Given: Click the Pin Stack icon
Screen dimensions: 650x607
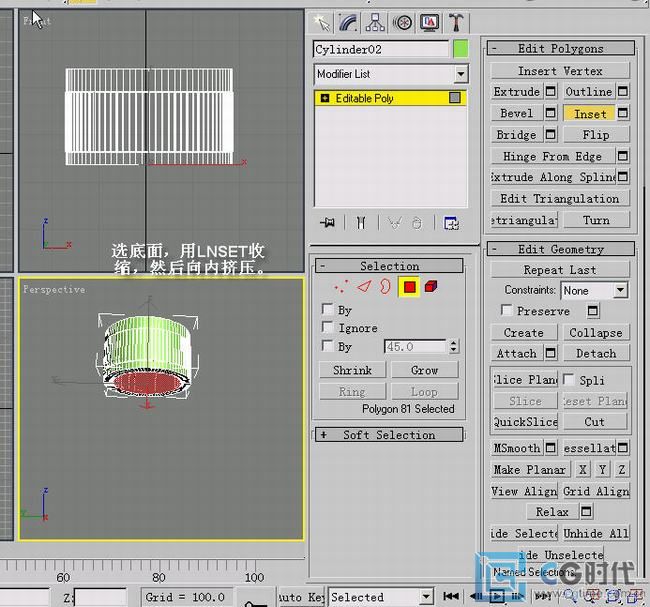Looking at the screenshot, I should pos(327,223).
